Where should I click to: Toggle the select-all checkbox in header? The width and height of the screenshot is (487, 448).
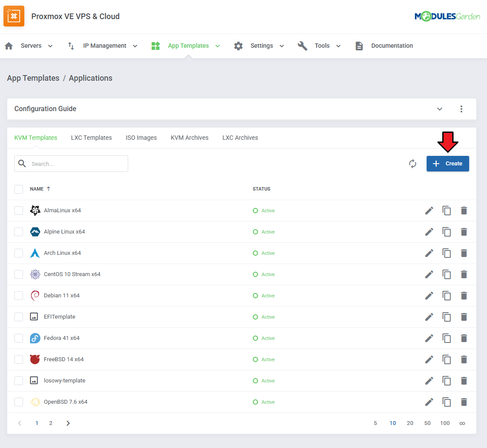pos(19,189)
